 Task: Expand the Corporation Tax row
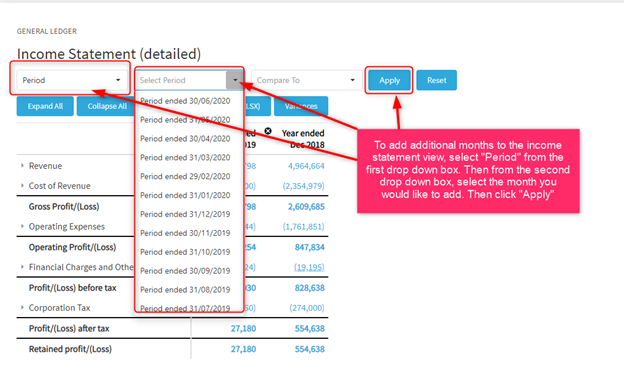click(22, 308)
